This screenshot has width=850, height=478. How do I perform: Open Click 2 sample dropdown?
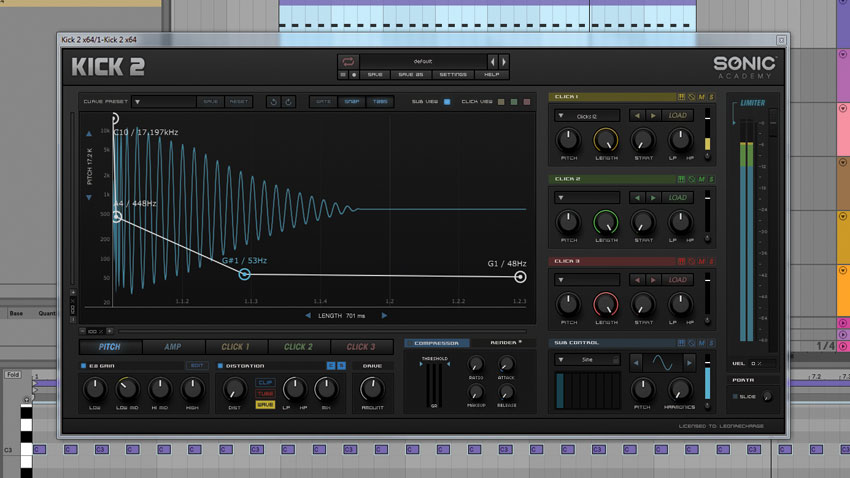tap(587, 198)
